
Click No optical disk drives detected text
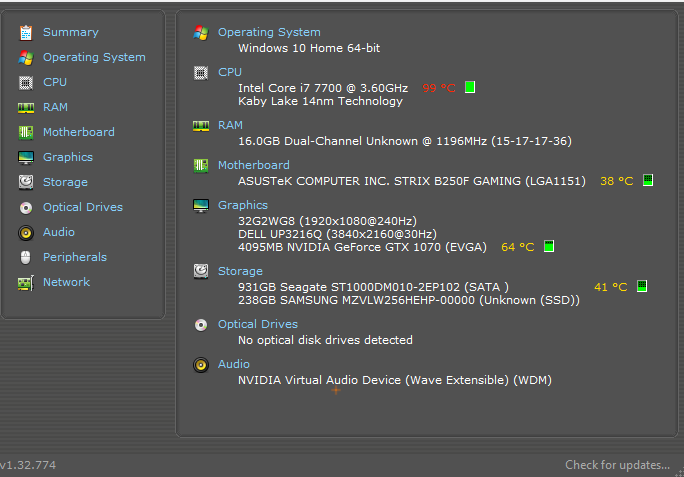(325, 340)
